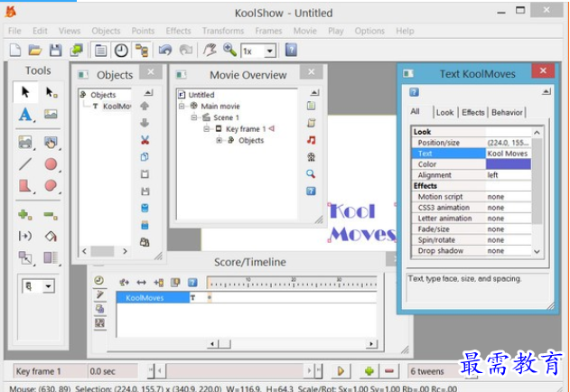Click the Drop shadow property row
This screenshot has width=570, height=392.
coord(472,251)
